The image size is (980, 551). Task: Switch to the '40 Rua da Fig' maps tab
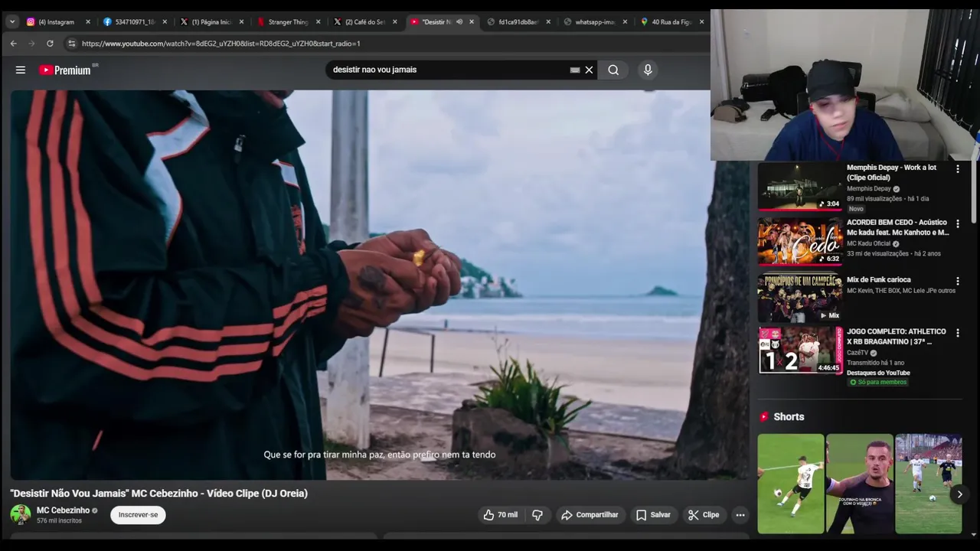671,22
